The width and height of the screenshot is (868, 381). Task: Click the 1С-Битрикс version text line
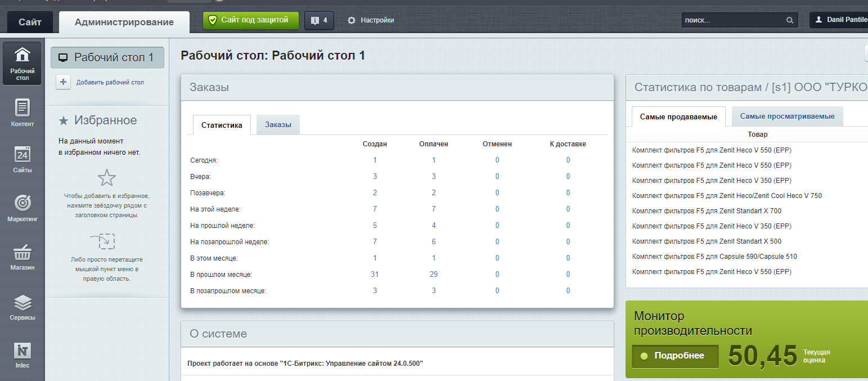(x=305, y=364)
